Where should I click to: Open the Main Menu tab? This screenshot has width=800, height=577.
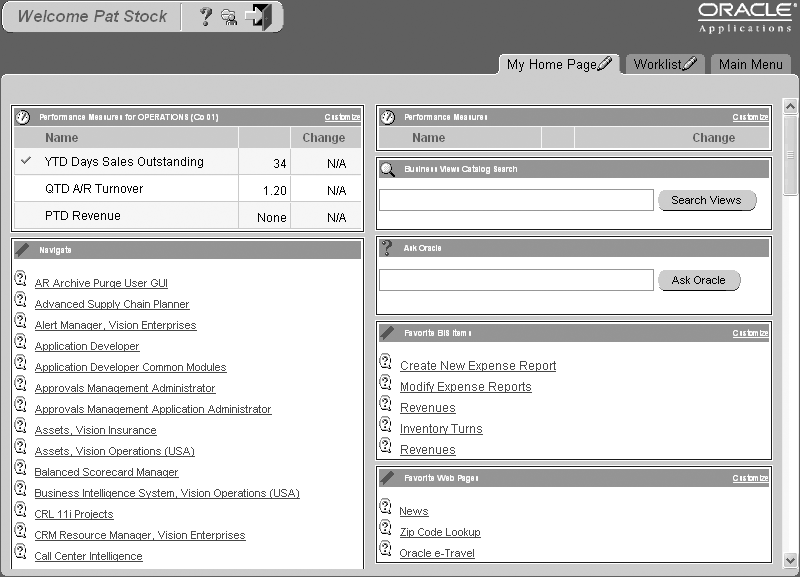(751, 64)
